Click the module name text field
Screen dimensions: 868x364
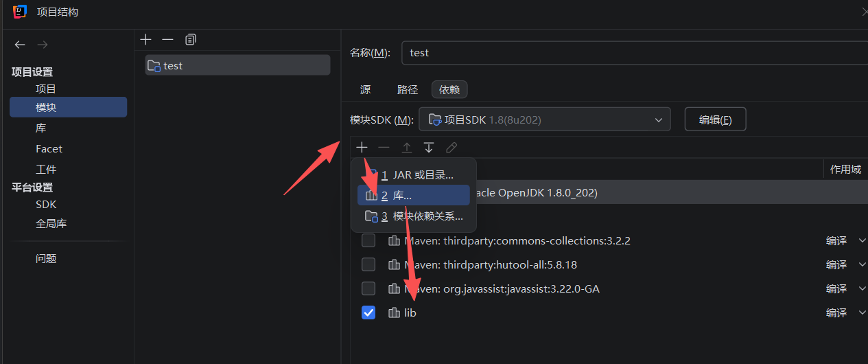click(631, 52)
